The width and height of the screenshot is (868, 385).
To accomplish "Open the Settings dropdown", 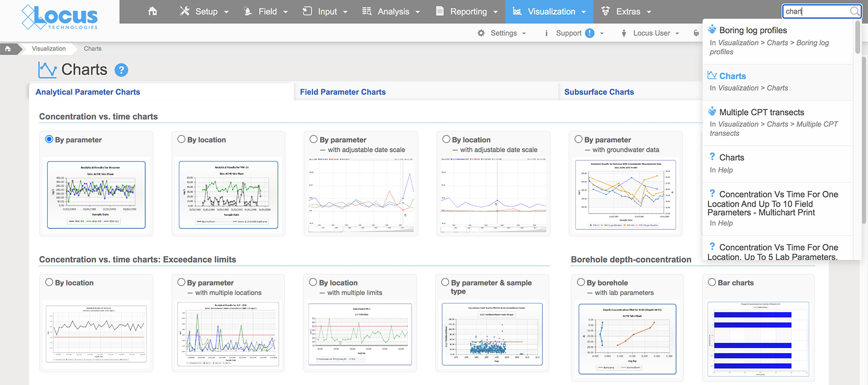I will (x=524, y=34).
